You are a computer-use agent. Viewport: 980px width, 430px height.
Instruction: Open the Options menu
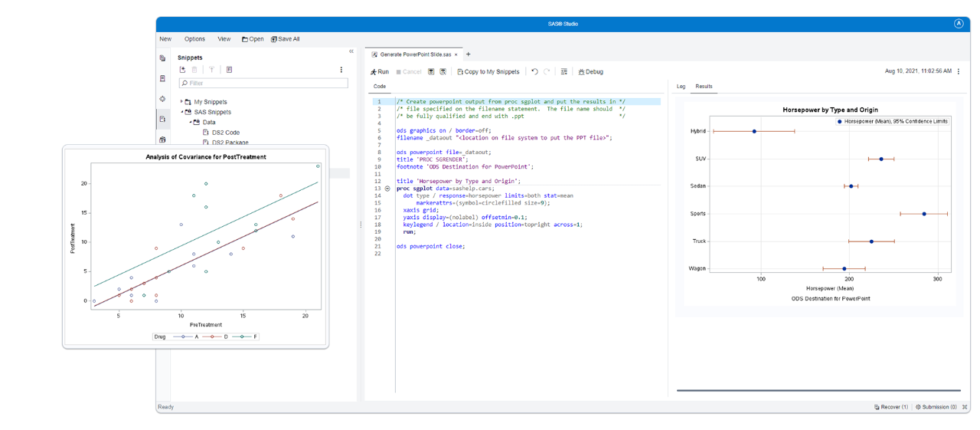click(x=194, y=39)
